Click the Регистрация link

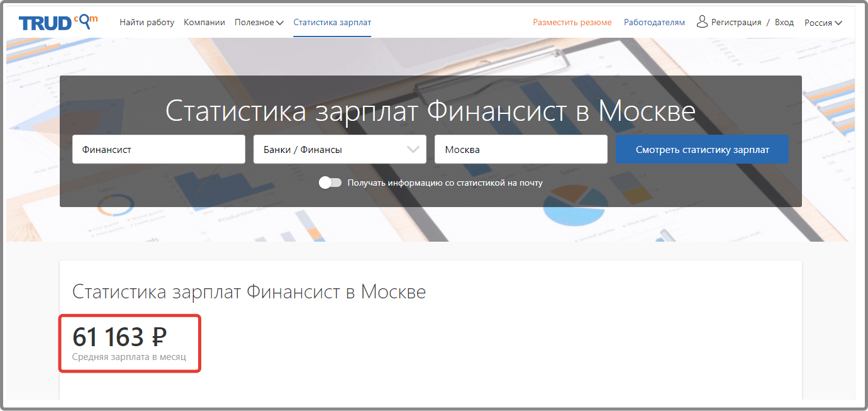pyautogui.click(x=736, y=22)
